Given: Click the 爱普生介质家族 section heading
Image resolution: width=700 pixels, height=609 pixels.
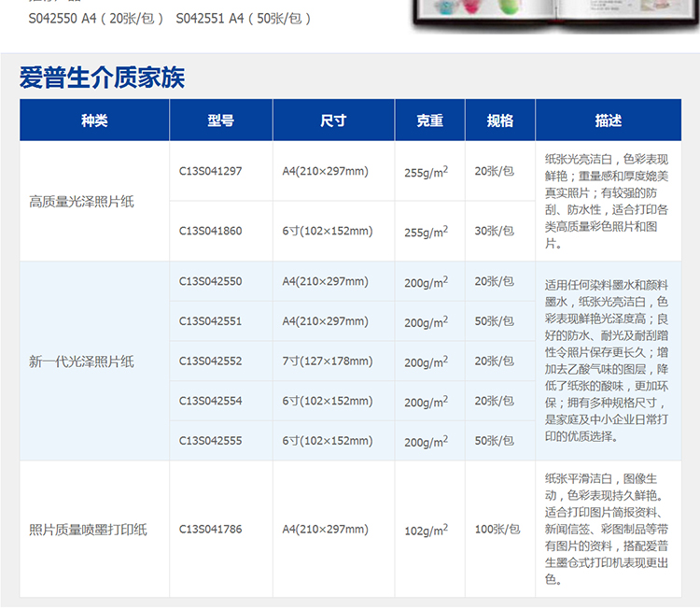Looking at the screenshot, I should pyautogui.click(x=102, y=78).
